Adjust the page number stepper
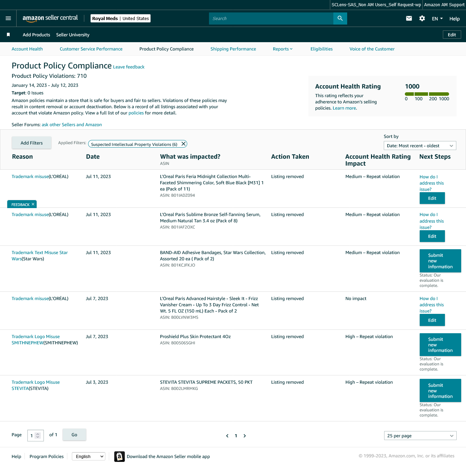Screen dimensions: 466x476 click(x=38, y=436)
